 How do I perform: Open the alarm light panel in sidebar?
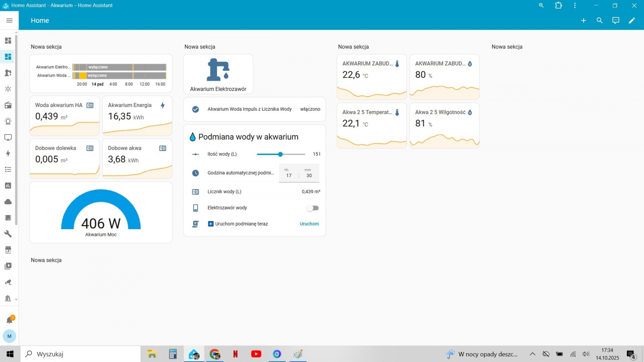point(8,121)
